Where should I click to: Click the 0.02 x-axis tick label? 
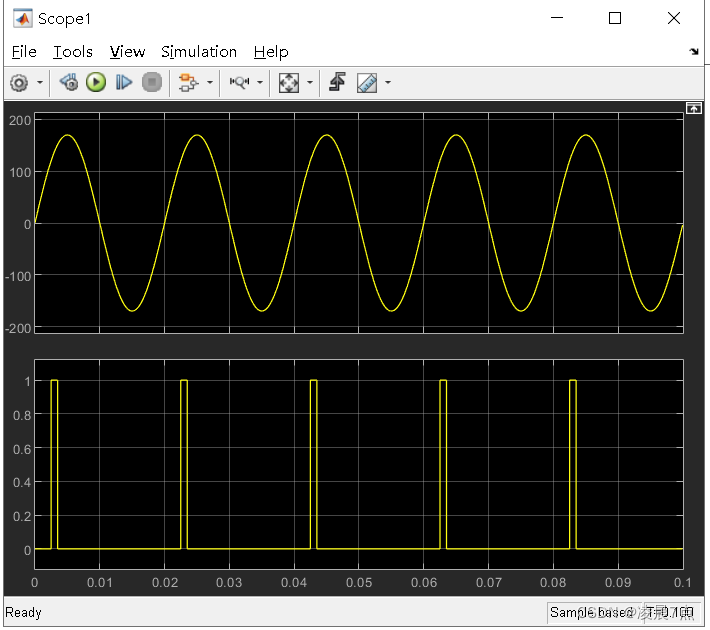tap(165, 583)
